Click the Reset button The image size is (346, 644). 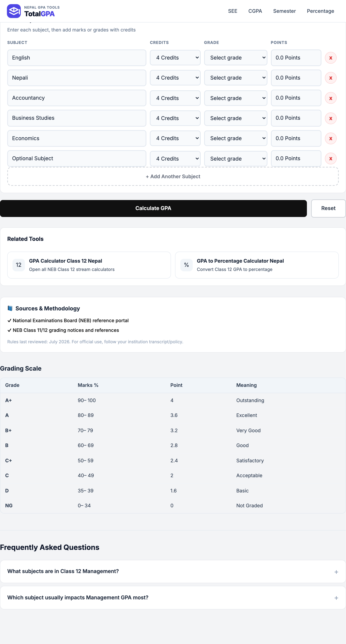pos(328,208)
